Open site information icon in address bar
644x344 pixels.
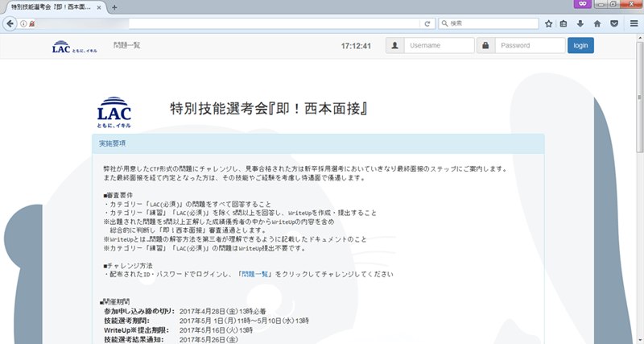[x=23, y=24]
